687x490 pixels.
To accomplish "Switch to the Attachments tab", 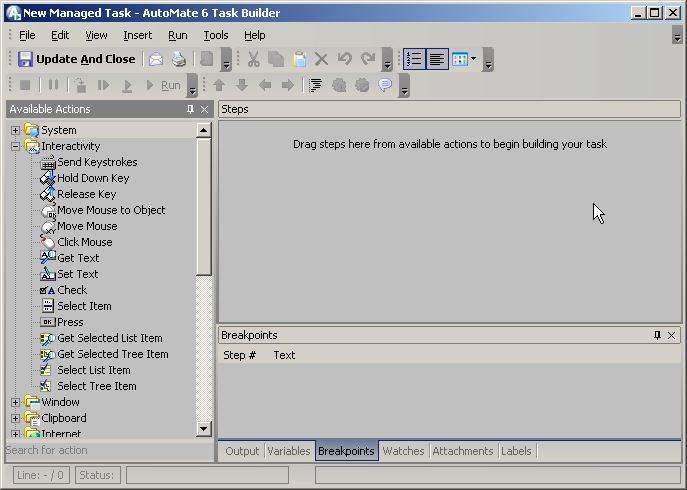I will tap(463, 451).
